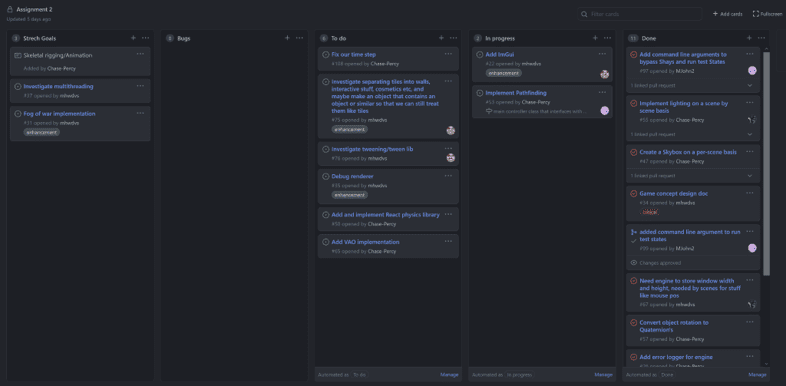Click assignee avatar on Add ImGui card
The width and height of the screenshot is (786, 386).
(x=605, y=74)
